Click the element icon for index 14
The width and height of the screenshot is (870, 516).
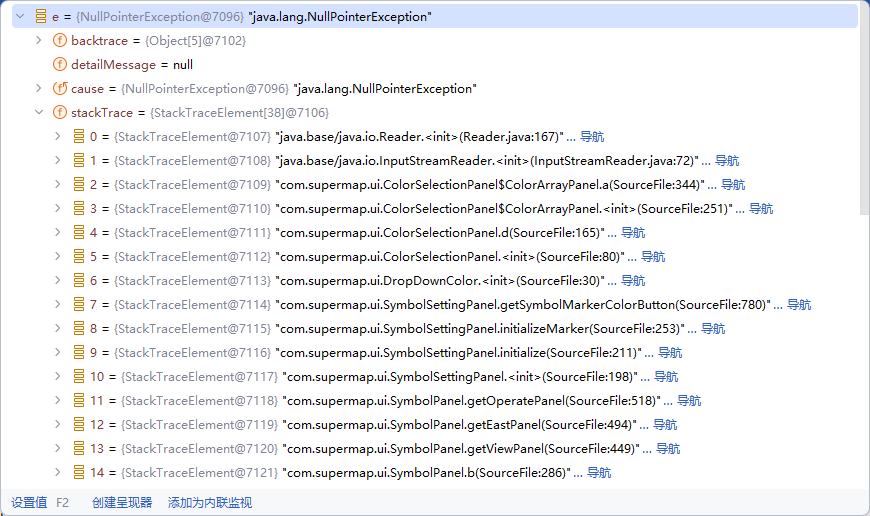(78, 473)
